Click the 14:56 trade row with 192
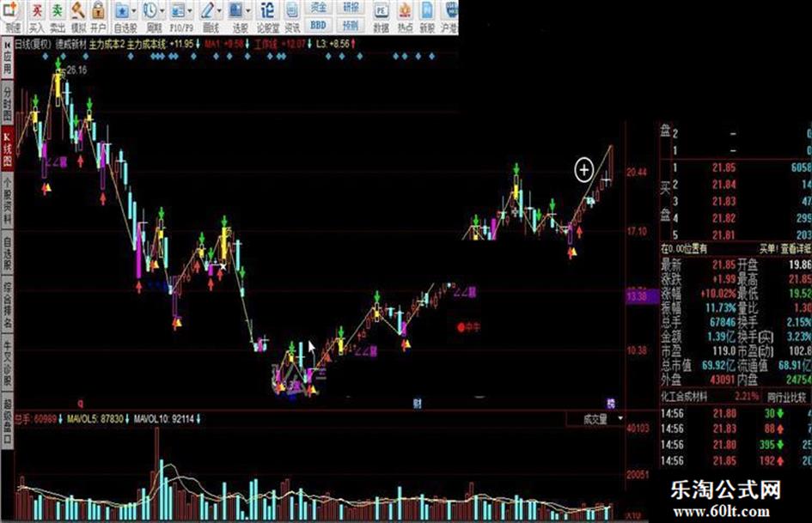This screenshot has height=523, width=812. click(x=736, y=460)
